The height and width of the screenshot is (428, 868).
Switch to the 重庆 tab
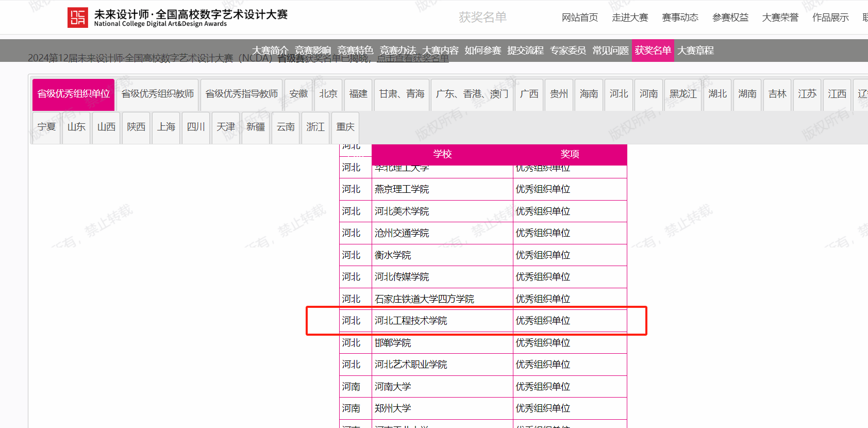pyautogui.click(x=345, y=127)
